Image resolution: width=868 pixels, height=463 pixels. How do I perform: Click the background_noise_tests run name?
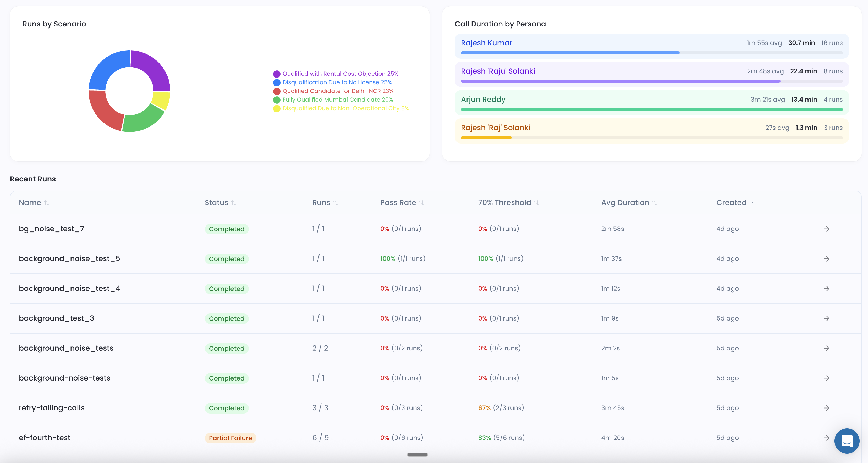(x=66, y=348)
